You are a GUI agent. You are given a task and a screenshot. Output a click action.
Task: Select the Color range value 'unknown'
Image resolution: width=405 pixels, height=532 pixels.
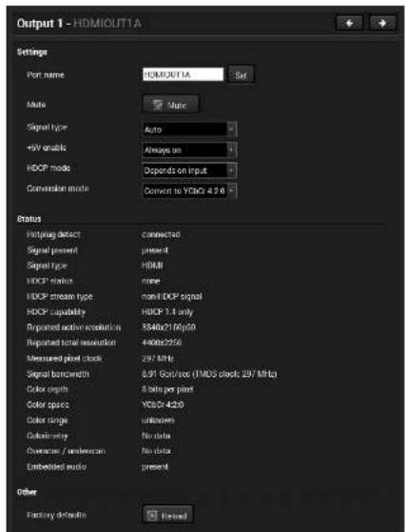(158, 420)
